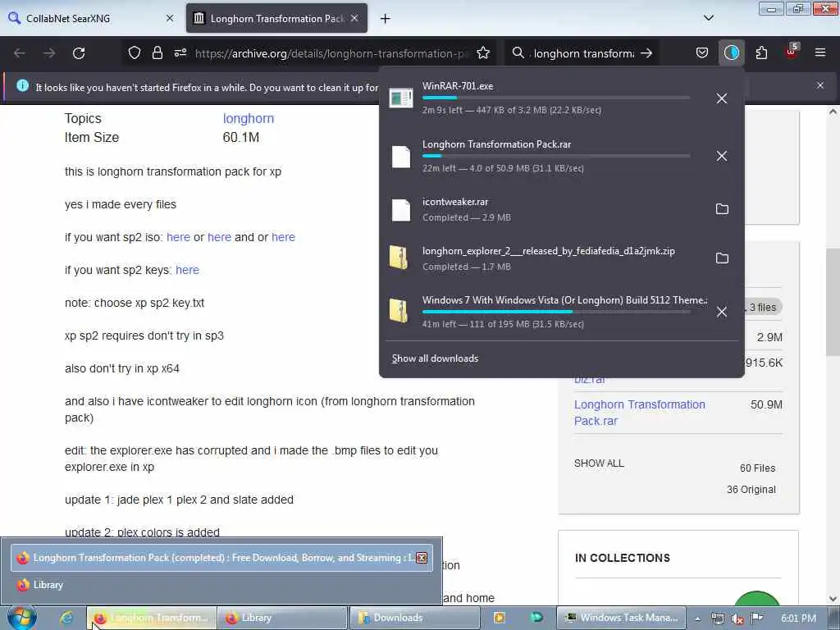Open the Firefox hamburger menu
Viewport: 840px width, 630px height.
820,52
